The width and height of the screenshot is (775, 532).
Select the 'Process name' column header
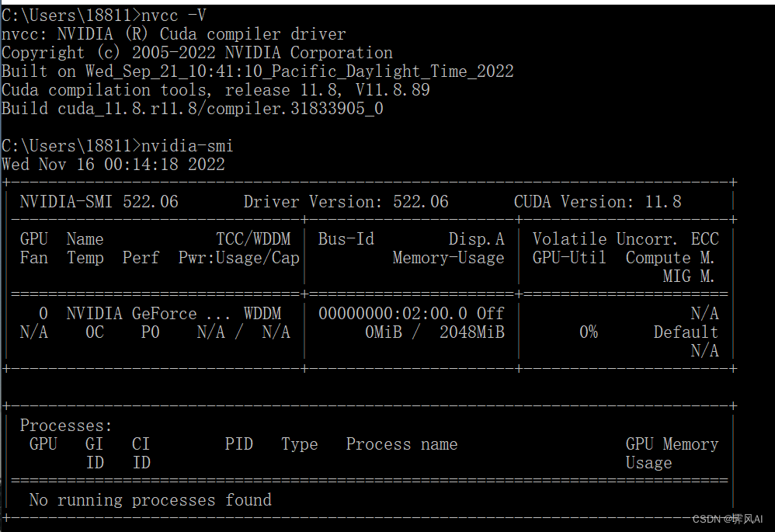click(401, 444)
